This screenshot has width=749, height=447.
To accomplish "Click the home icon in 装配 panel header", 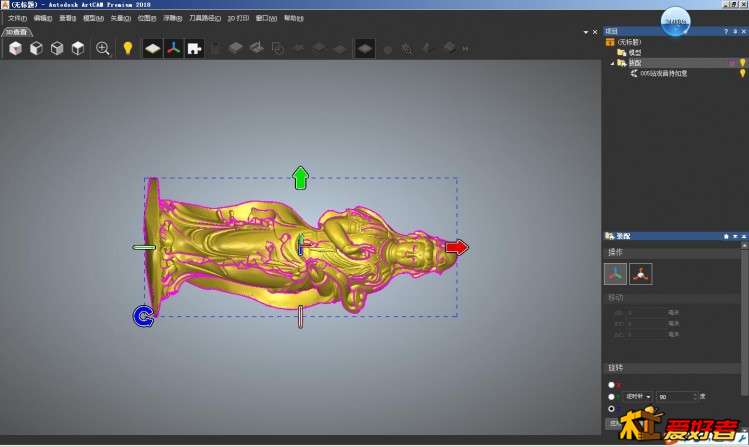I will (726, 236).
